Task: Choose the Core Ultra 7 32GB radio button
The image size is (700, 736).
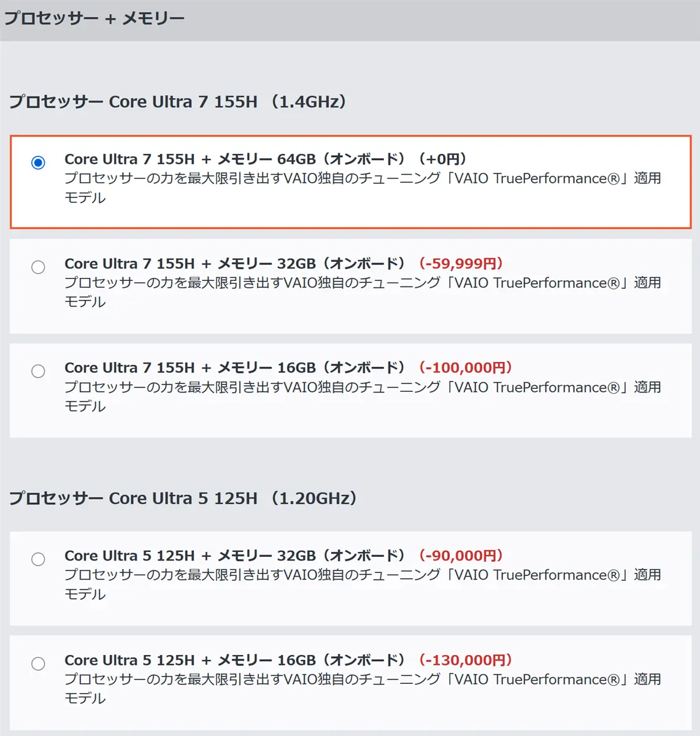Action: 38,267
